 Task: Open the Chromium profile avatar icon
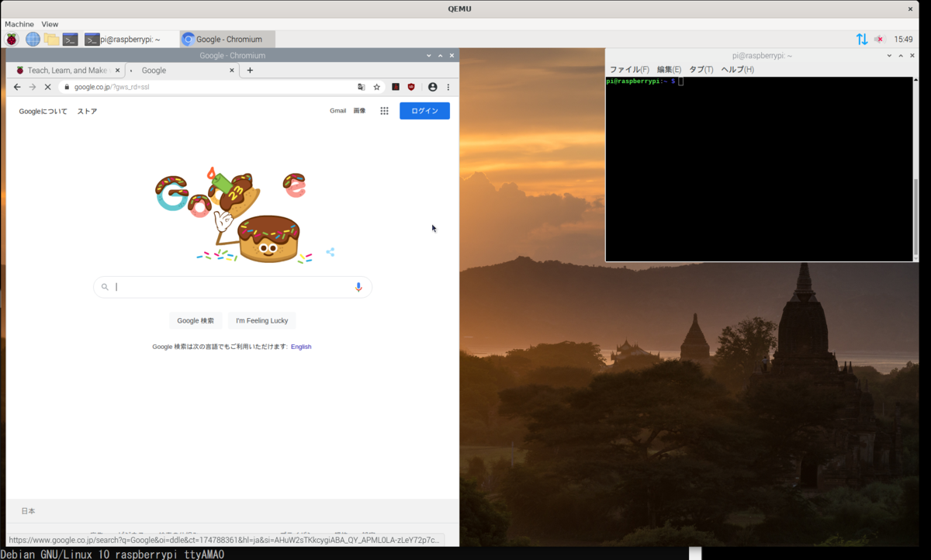(432, 87)
